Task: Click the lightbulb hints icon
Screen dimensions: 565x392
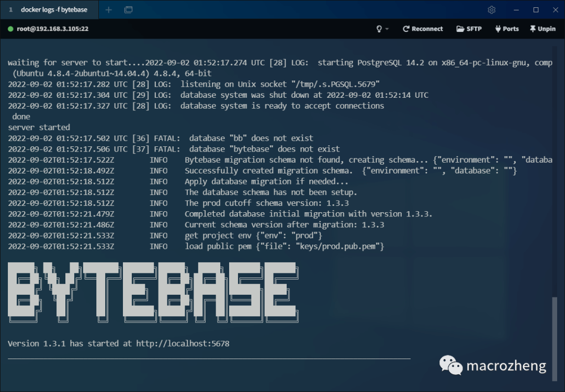Action: coord(379,29)
